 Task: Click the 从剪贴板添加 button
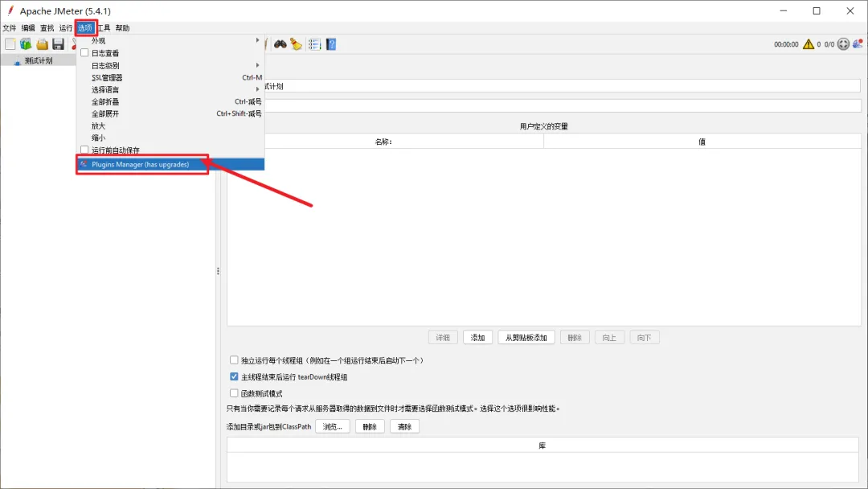(x=526, y=337)
